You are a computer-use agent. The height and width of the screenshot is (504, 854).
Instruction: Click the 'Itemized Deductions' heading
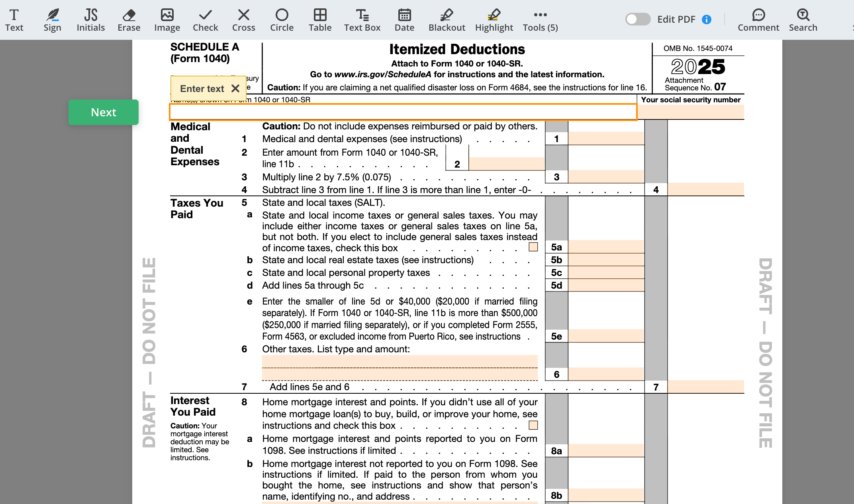[x=457, y=49]
